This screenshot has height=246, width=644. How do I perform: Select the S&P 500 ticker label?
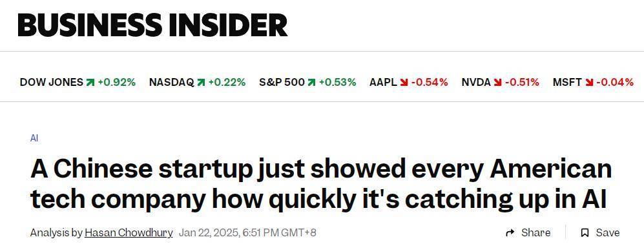coord(282,83)
